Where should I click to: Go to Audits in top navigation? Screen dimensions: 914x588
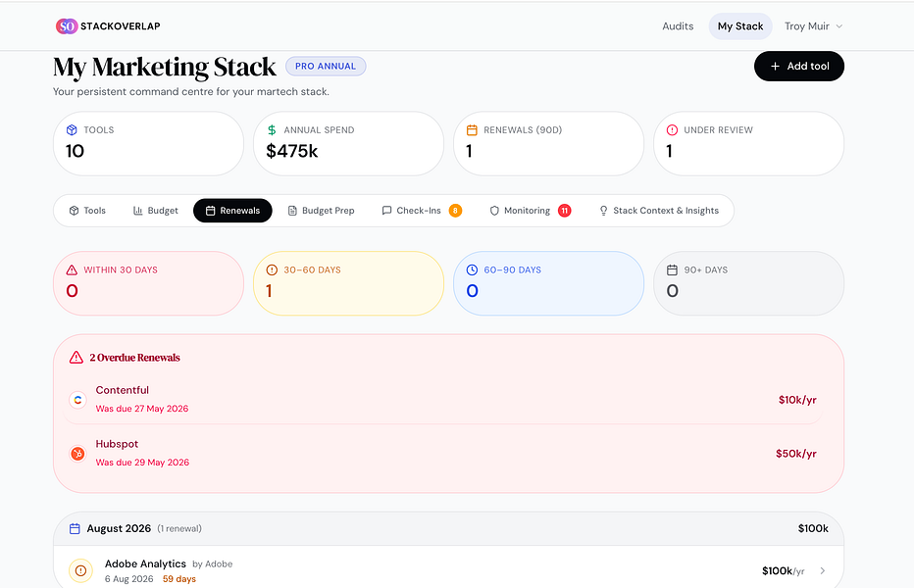(678, 26)
